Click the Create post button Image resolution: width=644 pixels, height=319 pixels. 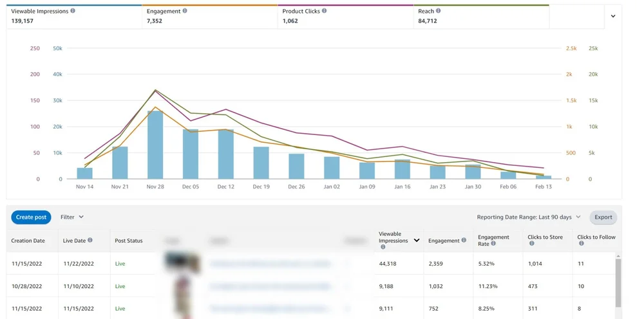[31, 217]
